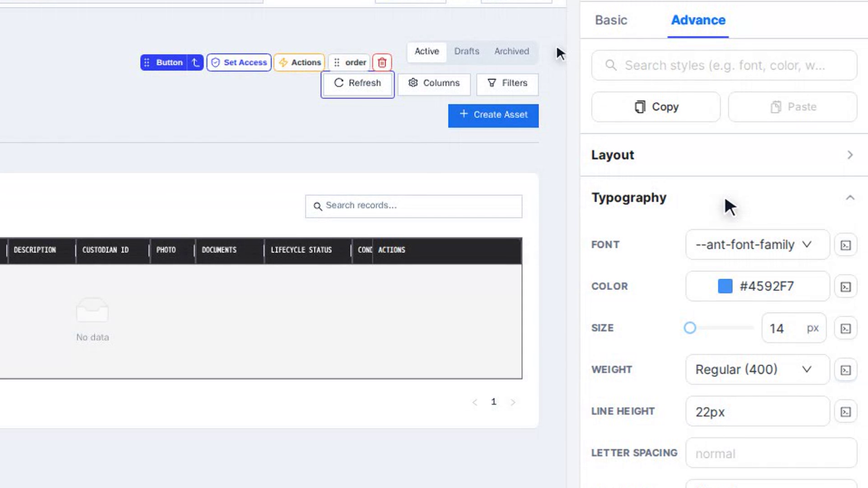Open expression editor for LINE HEIGHT
The height and width of the screenshot is (488, 868).
coord(845,412)
